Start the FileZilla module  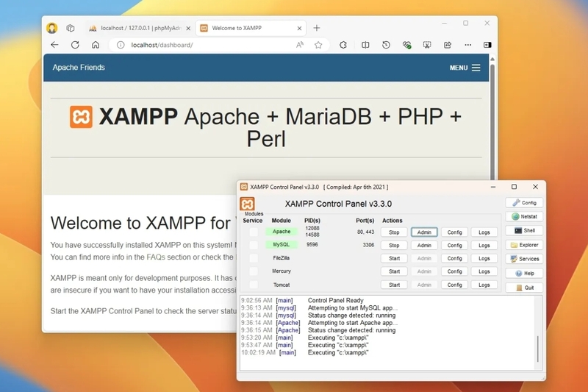click(394, 258)
